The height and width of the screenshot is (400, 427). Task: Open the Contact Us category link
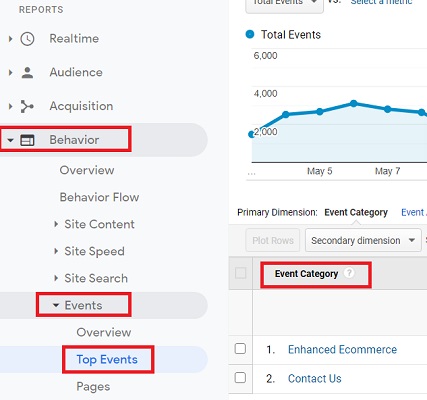[315, 378]
